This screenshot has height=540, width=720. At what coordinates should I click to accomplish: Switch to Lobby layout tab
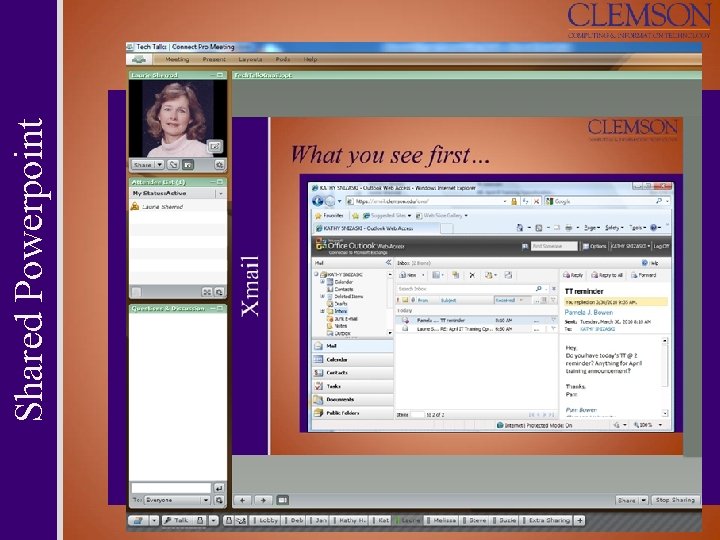pyautogui.click(x=266, y=520)
